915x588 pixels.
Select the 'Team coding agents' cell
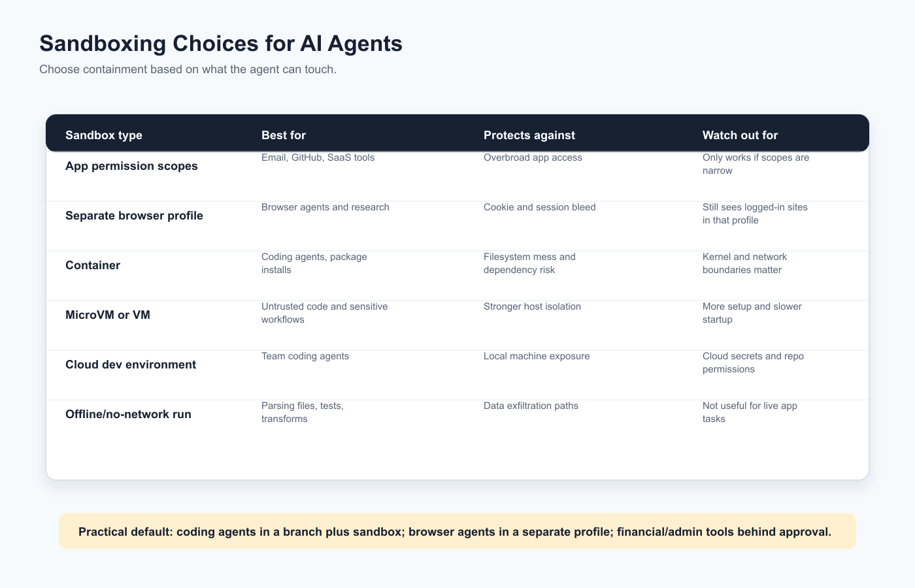click(305, 356)
